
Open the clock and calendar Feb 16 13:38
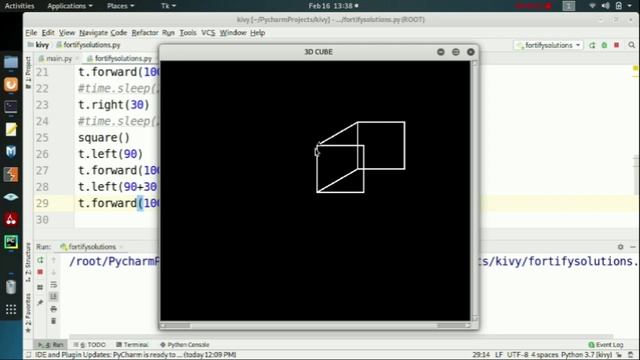pos(333,6)
